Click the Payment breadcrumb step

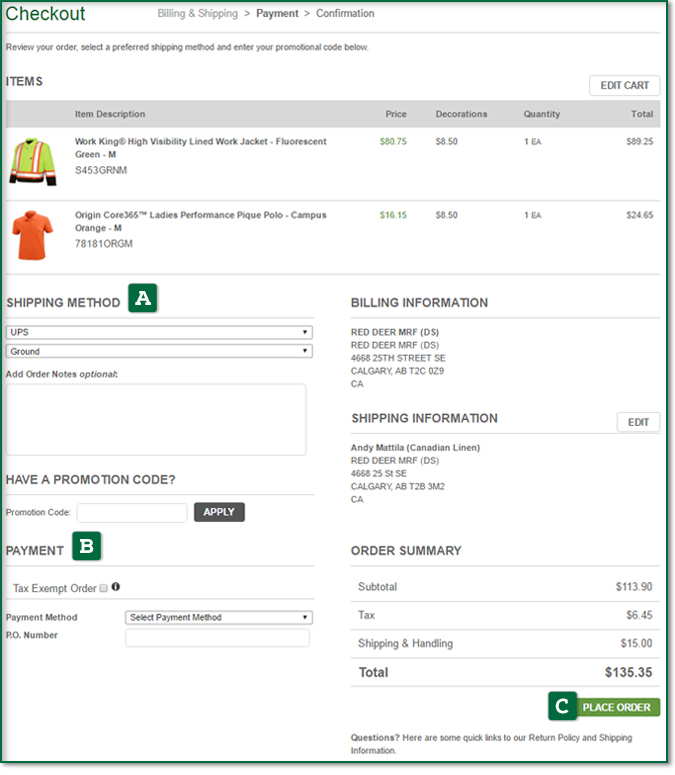[277, 14]
